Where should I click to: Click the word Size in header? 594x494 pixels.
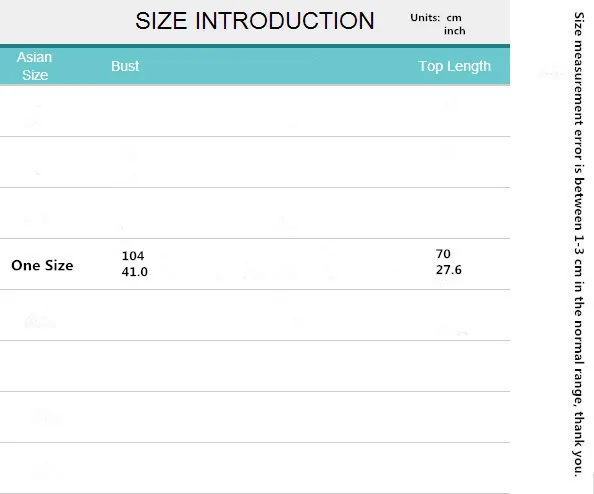click(35, 75)
